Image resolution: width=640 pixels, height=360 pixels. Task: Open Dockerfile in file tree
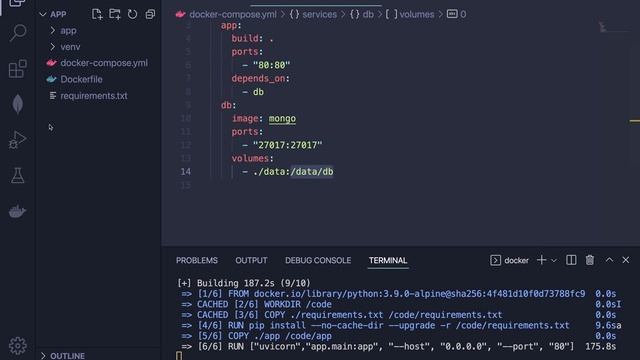(81, 80)
